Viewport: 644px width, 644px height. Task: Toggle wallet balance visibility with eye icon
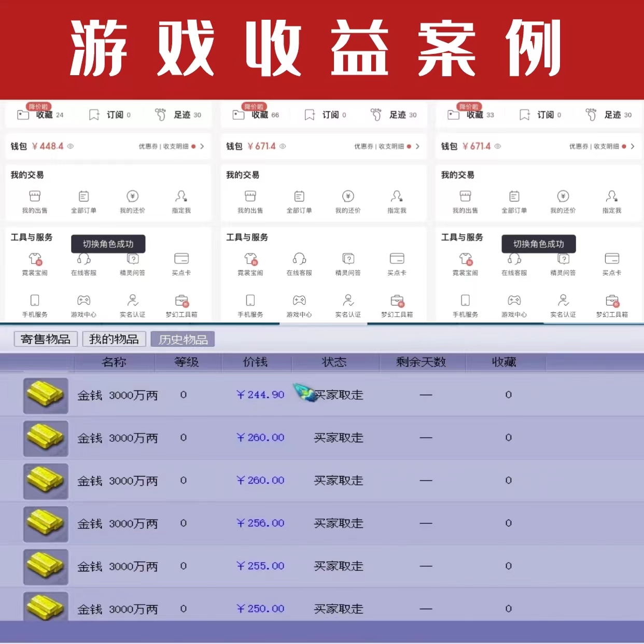71,146
